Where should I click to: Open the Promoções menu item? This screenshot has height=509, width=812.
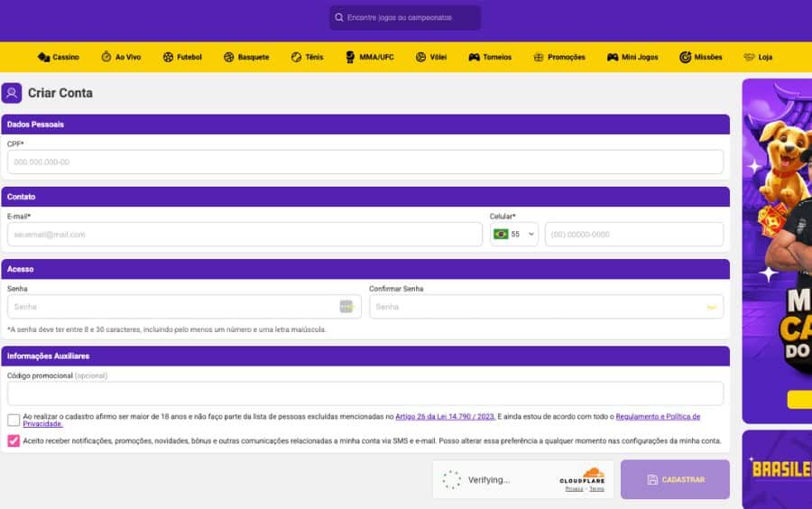[x=559, y=57]
